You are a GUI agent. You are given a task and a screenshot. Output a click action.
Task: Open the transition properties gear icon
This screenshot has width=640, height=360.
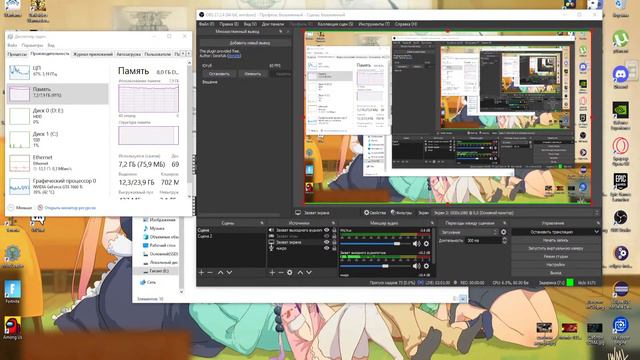click(x=504, y=232)
